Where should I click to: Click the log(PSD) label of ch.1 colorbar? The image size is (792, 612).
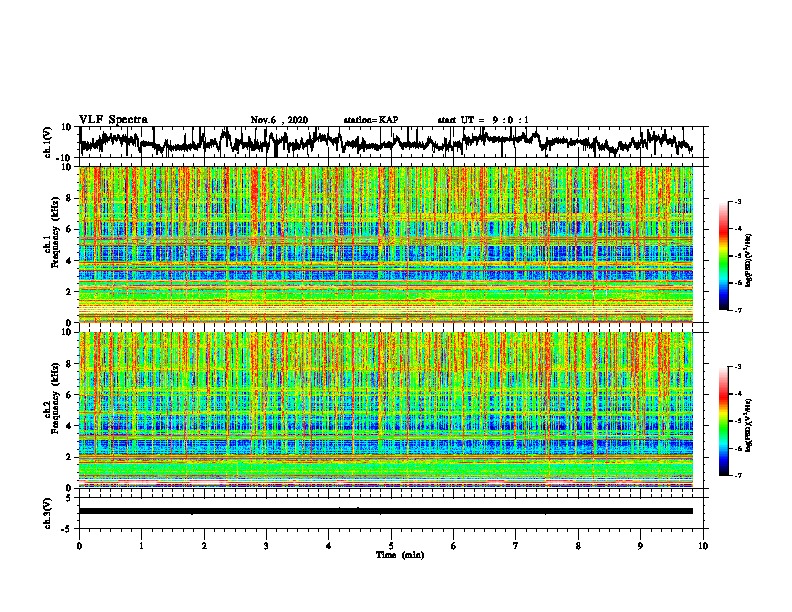(x=749, y=261)
